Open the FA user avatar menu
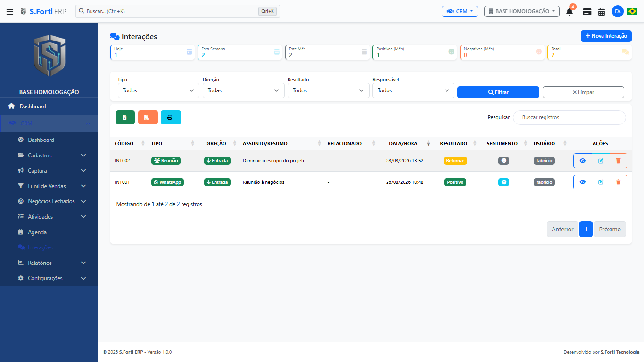This screenshot has width=644, height=362. (618, 11)
